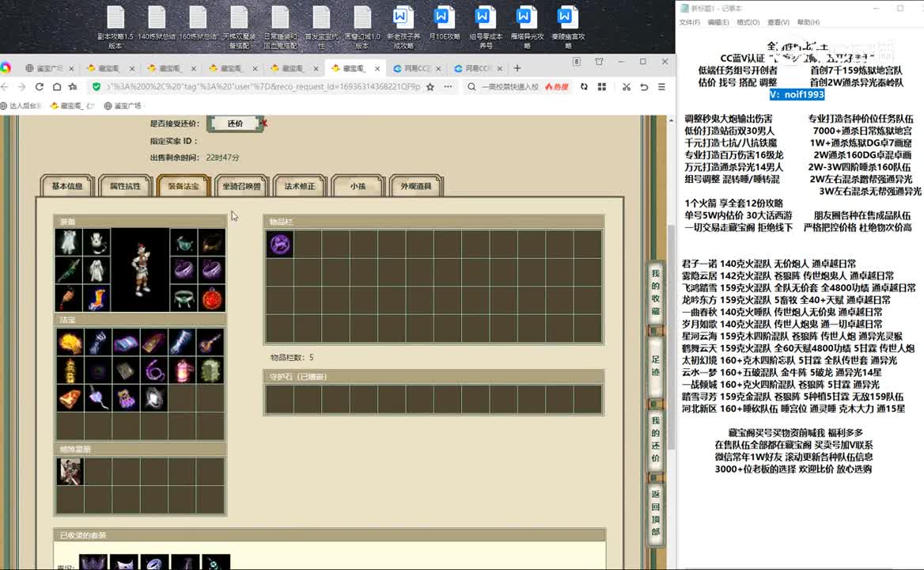Open Notepad 帮助(H) menu
Screen dimensions: 924x570
(808, 22)
